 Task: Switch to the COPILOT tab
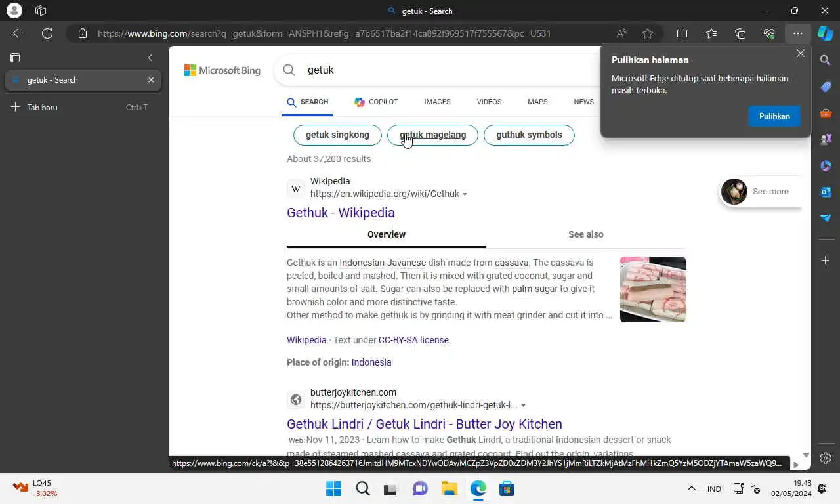[x=376, y=102]
